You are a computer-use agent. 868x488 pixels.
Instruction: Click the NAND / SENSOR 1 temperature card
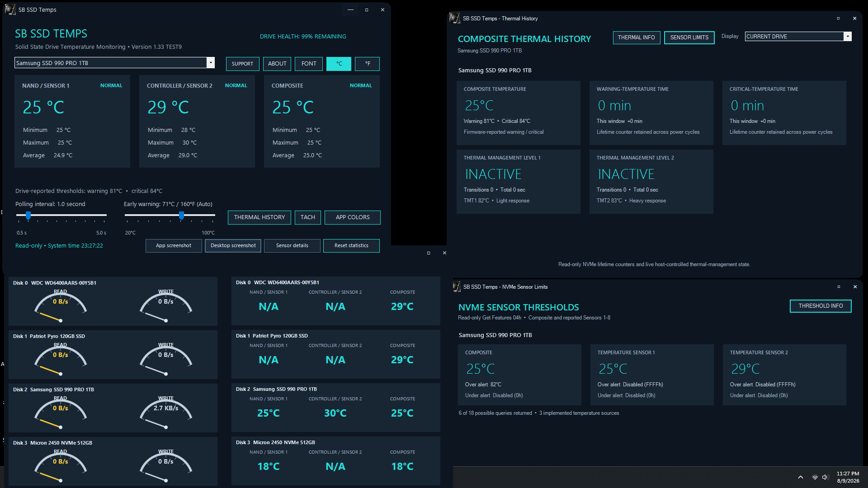tap(72, 122)
